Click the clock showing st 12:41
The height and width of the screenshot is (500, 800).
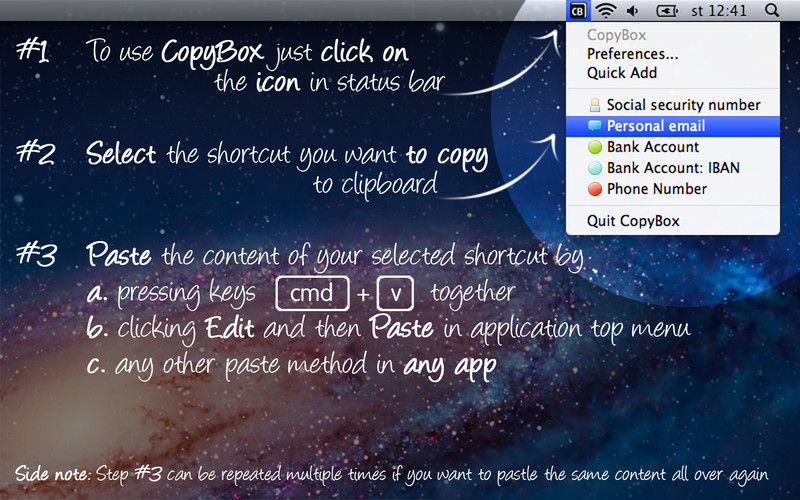tap(719, 11)
